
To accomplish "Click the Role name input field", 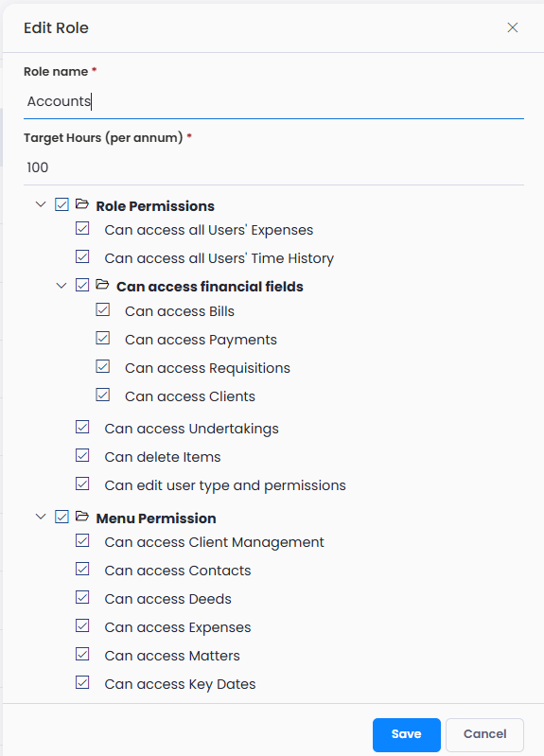I will 273,101.
